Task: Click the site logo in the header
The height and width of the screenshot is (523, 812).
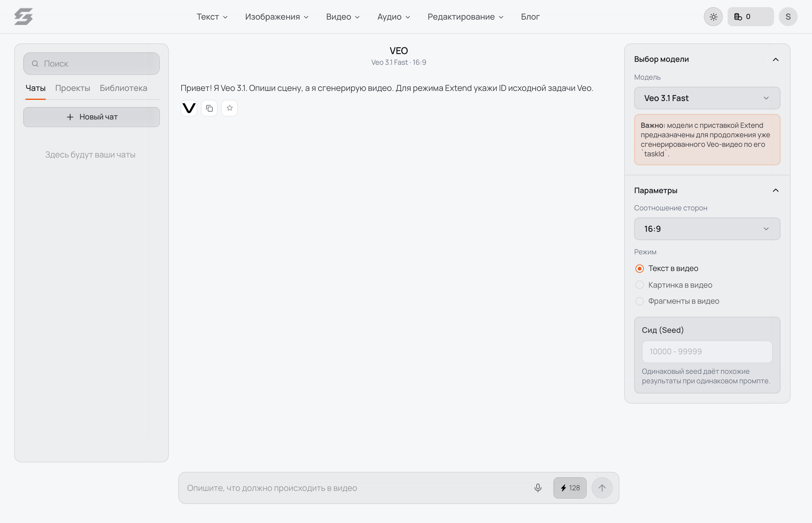Action: pyautogui.click(x=23, y=17)
